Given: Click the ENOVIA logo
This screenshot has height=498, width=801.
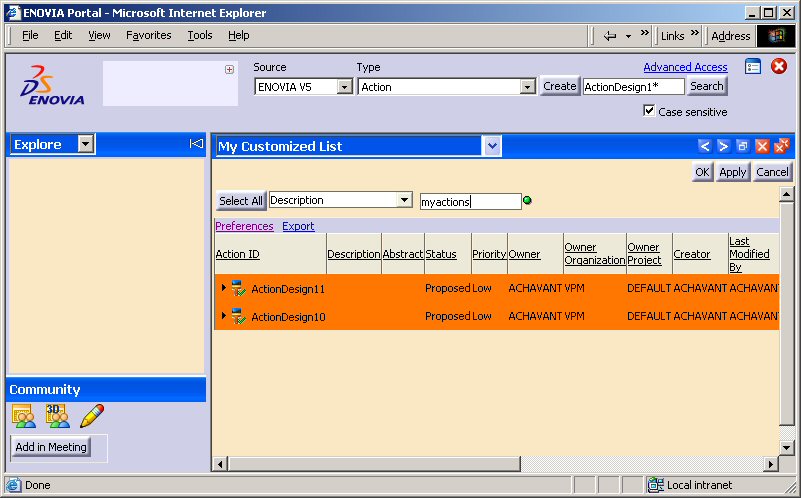Looking at the screenshot, I should [52, 85].
